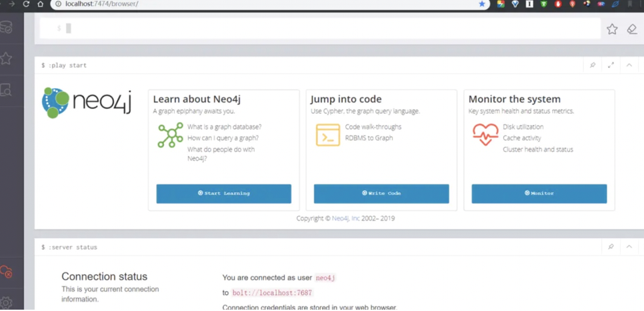Click 'What do people do with Neo4j?' text
This screenshot has width=644, height=311.
point(221,153)
